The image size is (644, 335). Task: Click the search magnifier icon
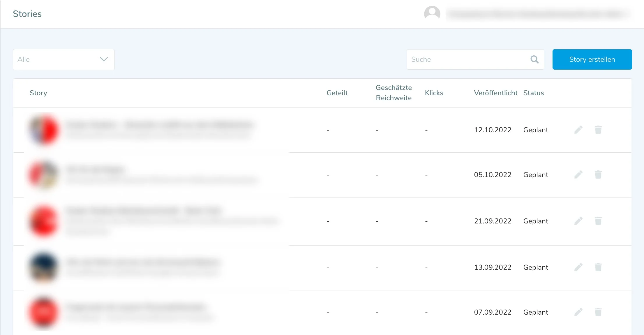point(534,59)
